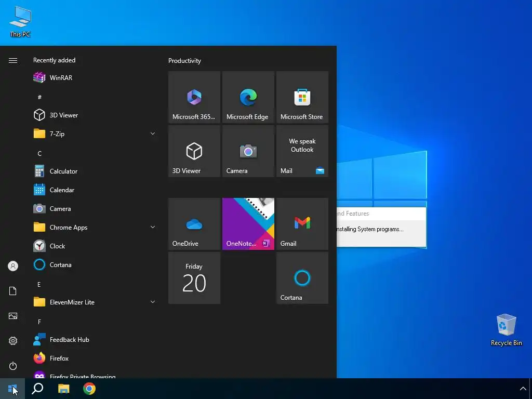
Task: Open Calendar in the app list
Action: click(x=95, y=190)
